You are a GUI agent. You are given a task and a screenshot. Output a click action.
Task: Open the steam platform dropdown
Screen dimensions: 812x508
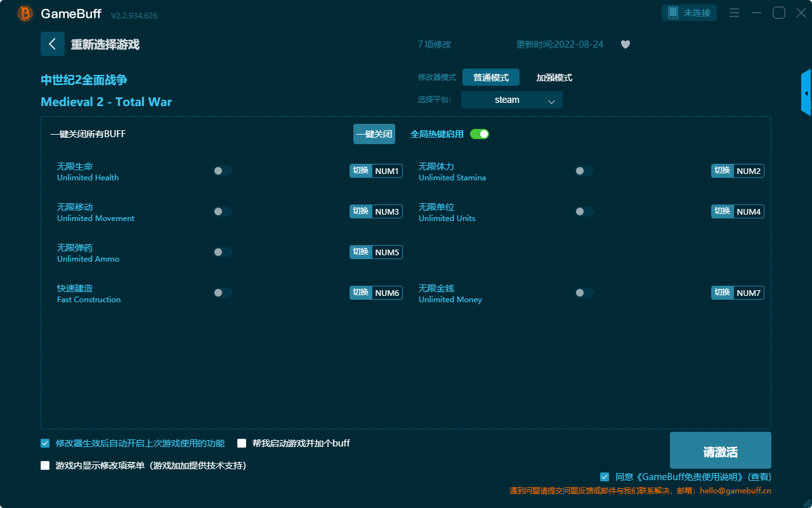(512, 100)
